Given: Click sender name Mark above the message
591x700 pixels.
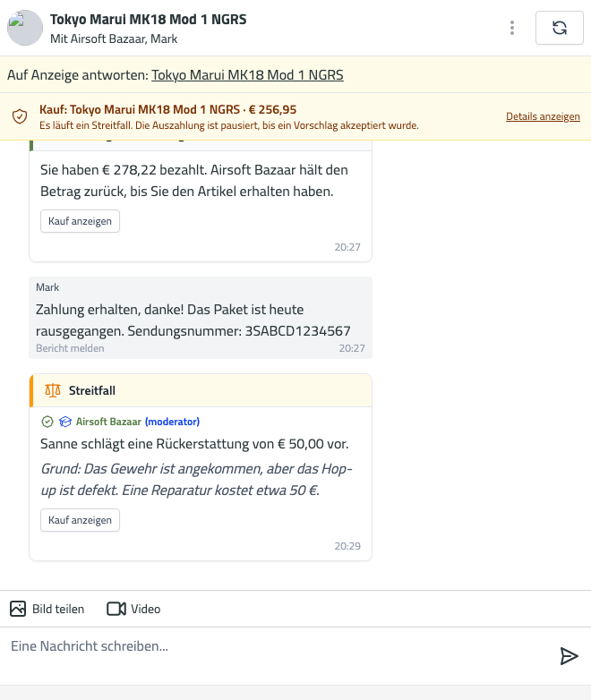Looking at the screenshot, I should coord(47,287).
